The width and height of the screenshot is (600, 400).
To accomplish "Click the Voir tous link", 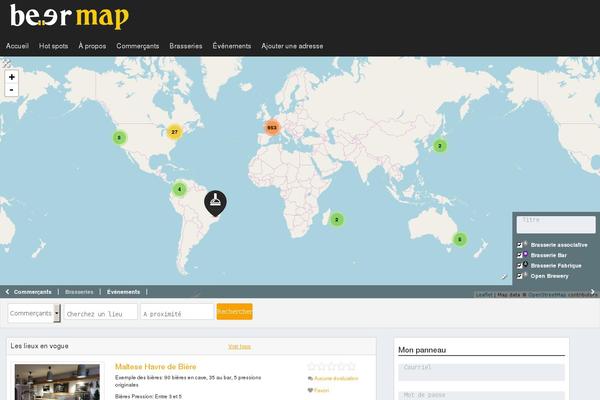I will (239, 346).
